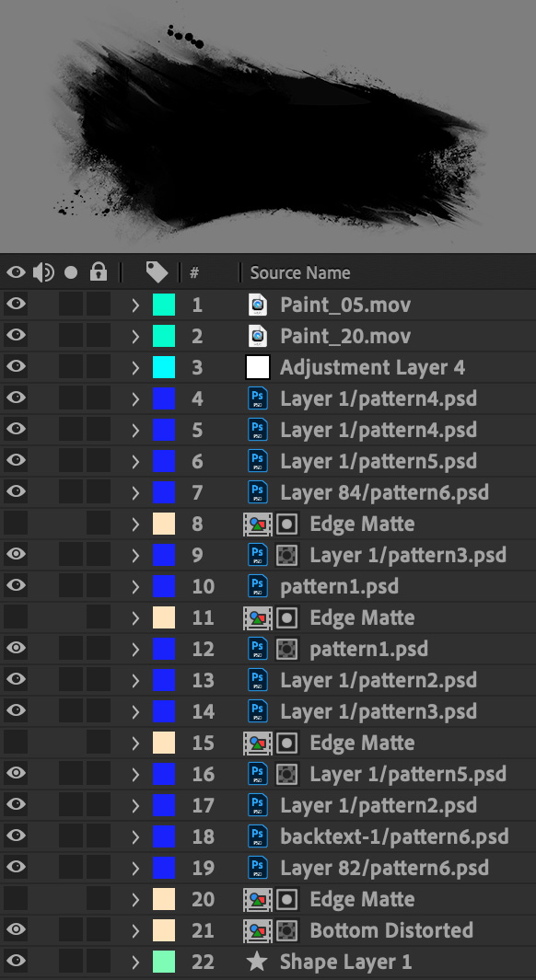Click the label tag icon in column header
Viewport: 536px width, 980px height.
click(157, 271)
